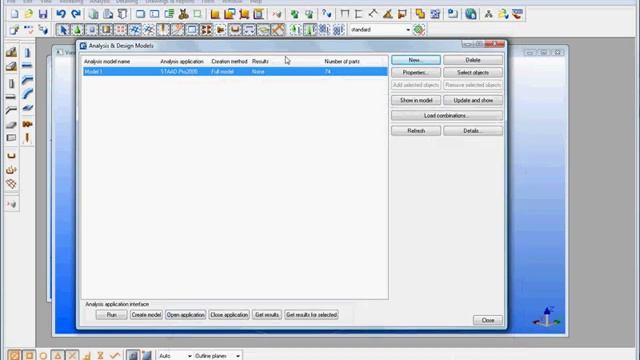Select the curved beam tool in sidebar
The width and height of the screenshot is (640, 360).
tap(27, 94)
